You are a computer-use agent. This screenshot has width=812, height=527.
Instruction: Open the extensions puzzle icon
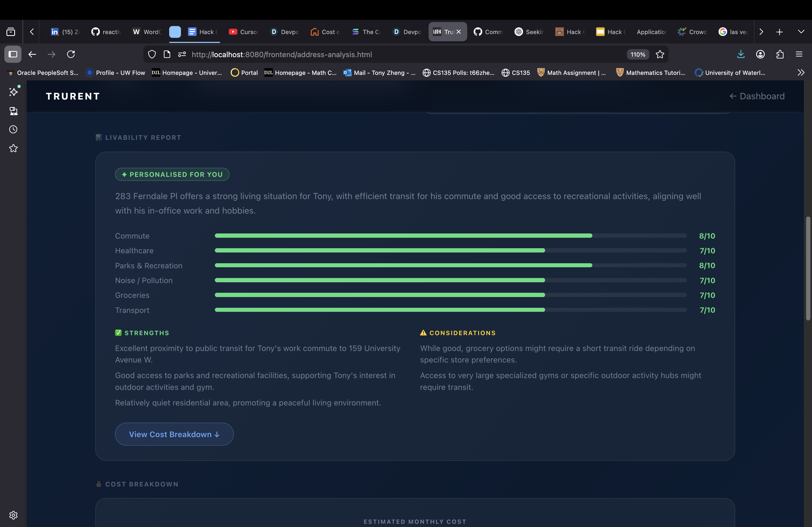[780, 54]
